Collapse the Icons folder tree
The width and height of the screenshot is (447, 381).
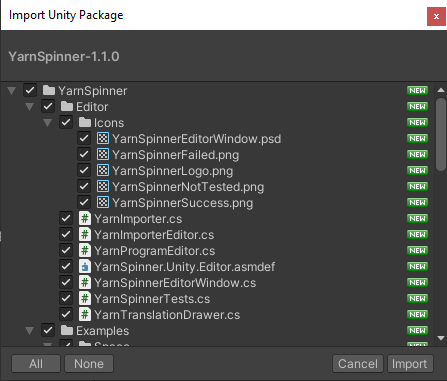pyautogui.click(x=48, y=123)
